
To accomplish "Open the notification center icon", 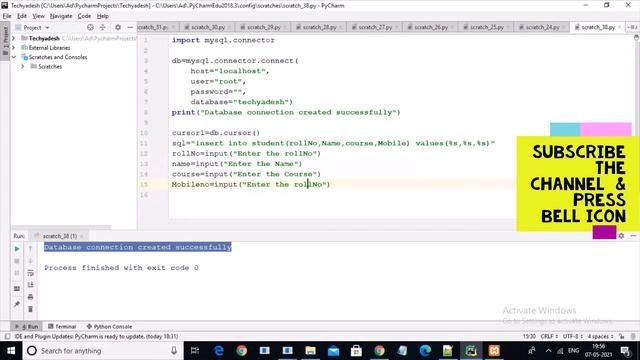I will pos(625,351).
